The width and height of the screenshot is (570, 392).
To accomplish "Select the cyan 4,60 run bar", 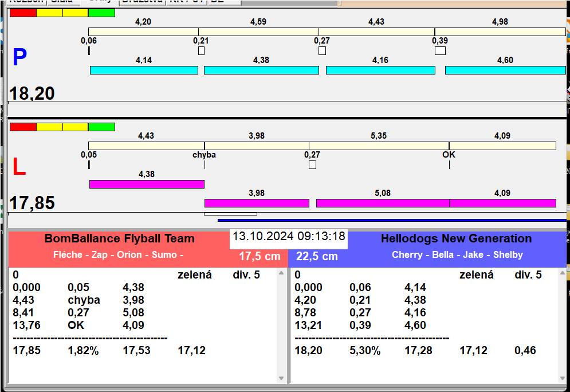I will [x=505, y=70].
